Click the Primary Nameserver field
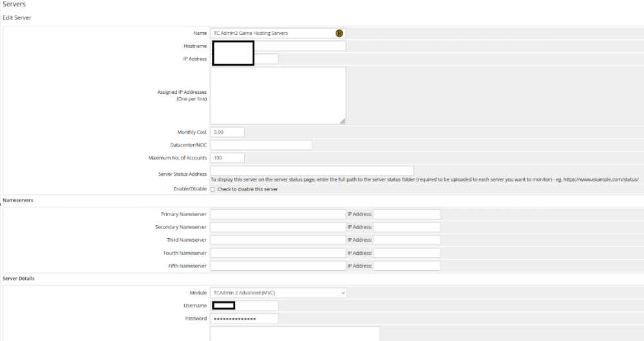 pos(278,214)
